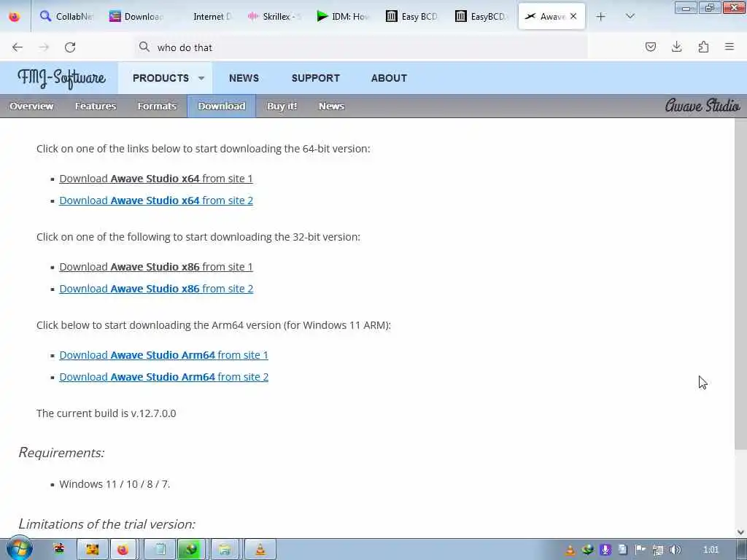The width and height of the screenshot is (747, 560).
Task: Open the network tray icon
Action: pos(658,550)
